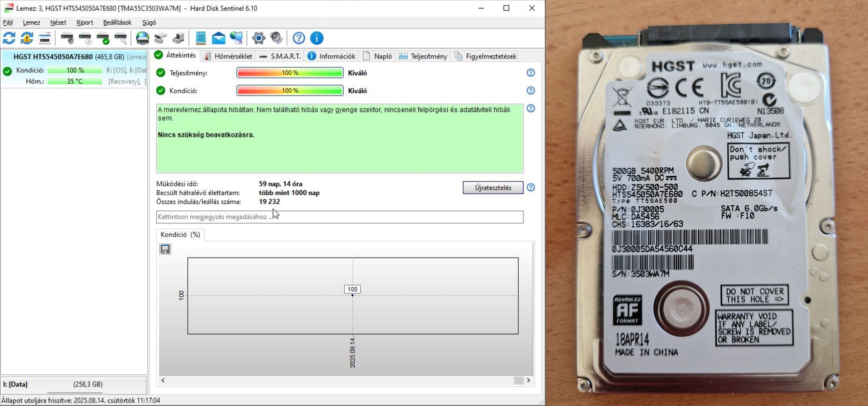This screenshot has width=868, height=406.
Task: Open the blue notepad report icon
Action: [200, 38]
